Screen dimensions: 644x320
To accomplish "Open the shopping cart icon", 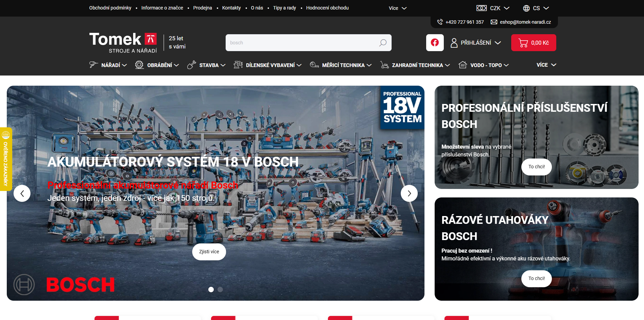I will [x=523, y=43].
